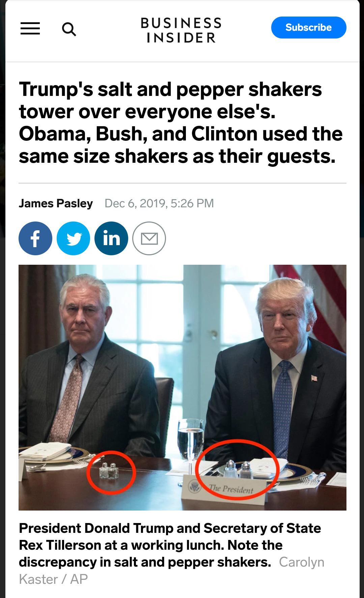Go to the Business Insider homepage via the logo
The height and width of the screenshot is (598, 364).
(x=181, y=30)
